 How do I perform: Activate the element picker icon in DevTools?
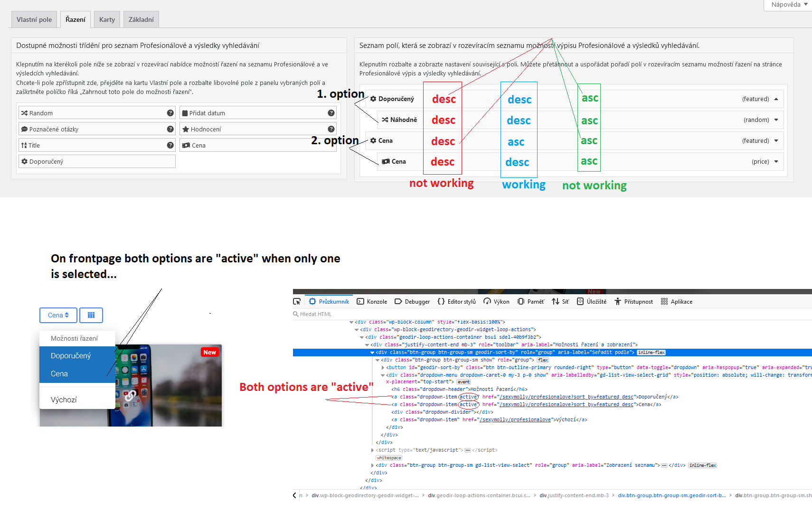(297, 301)
